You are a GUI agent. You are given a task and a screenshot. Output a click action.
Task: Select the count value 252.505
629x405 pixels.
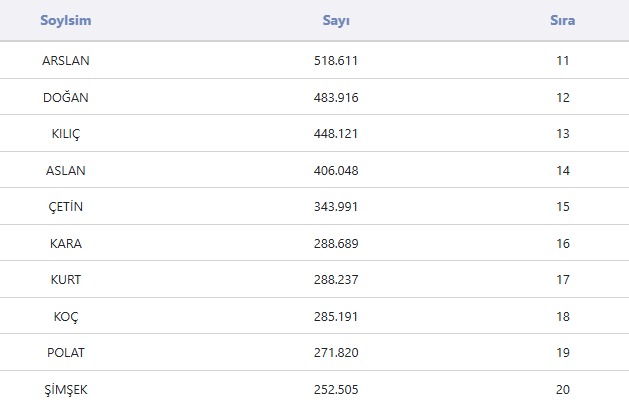[x=336, y=389]
